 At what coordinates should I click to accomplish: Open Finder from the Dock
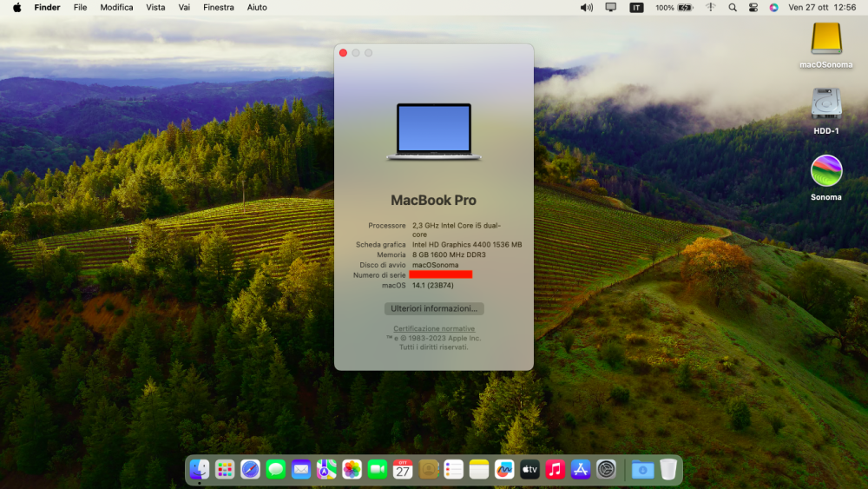[200, 470]
